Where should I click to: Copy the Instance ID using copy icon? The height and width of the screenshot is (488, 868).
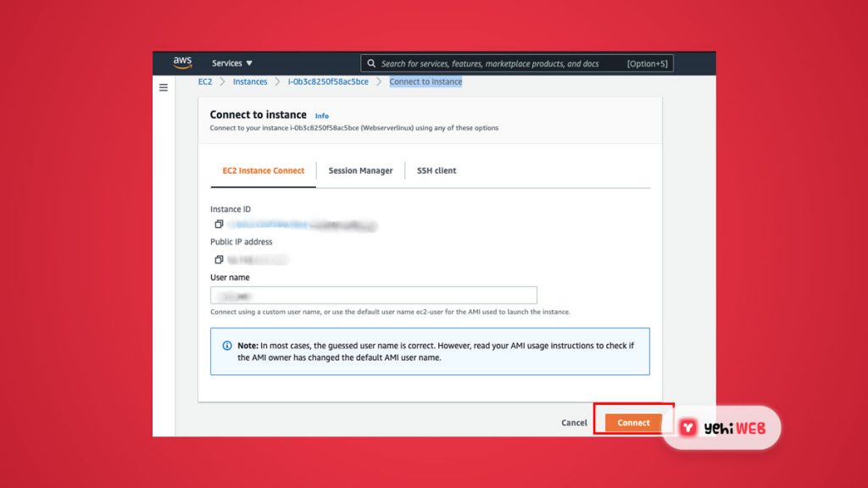point(219,225)
